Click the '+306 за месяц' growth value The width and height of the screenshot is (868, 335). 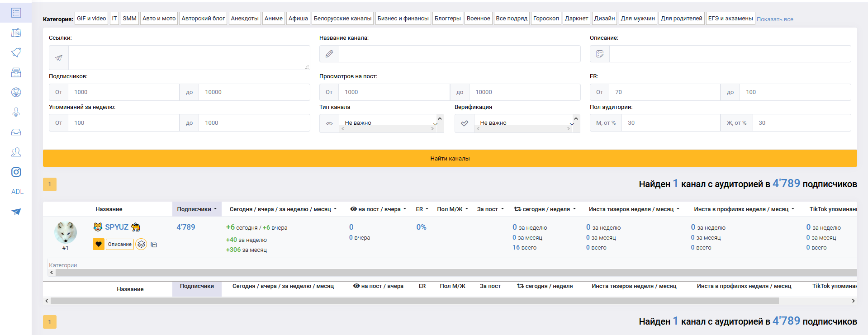(247, 250)
